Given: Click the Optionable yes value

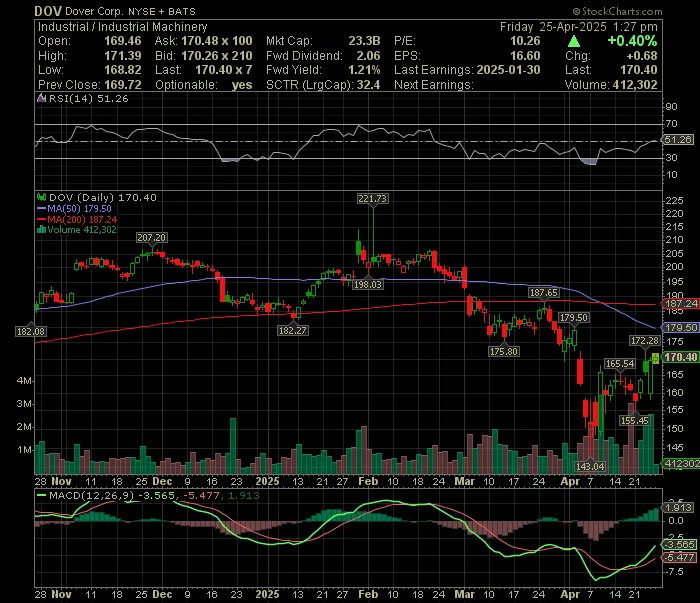Looking at the screenshot, I should [x=242, y=85].
